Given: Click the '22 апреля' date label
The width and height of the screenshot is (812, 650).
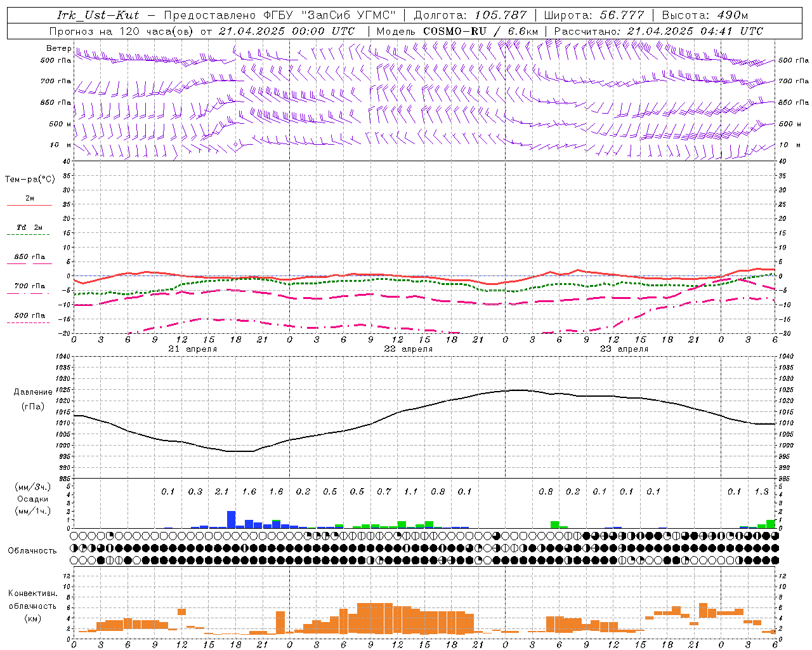Looking at the screenshot, I should (x=408, y=349).
